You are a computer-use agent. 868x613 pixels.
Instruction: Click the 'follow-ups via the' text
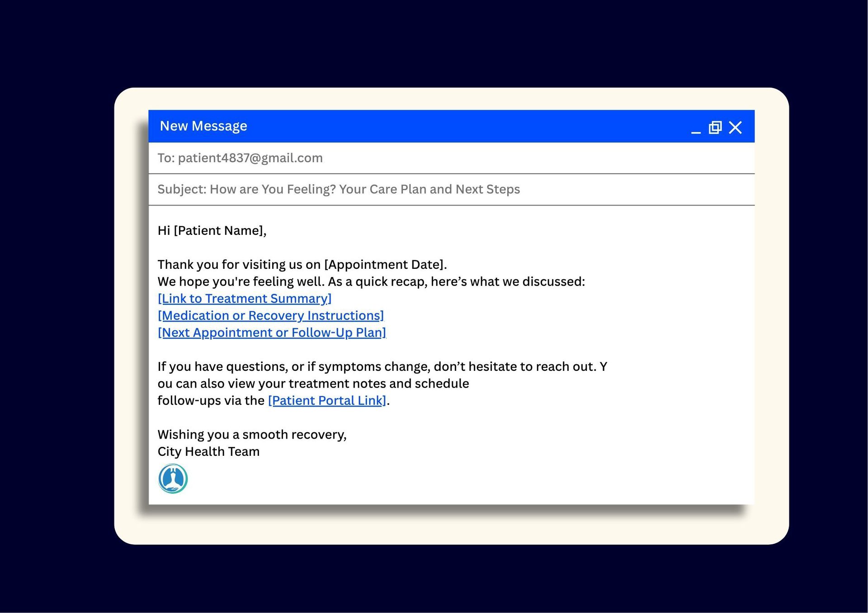point(211,401)
